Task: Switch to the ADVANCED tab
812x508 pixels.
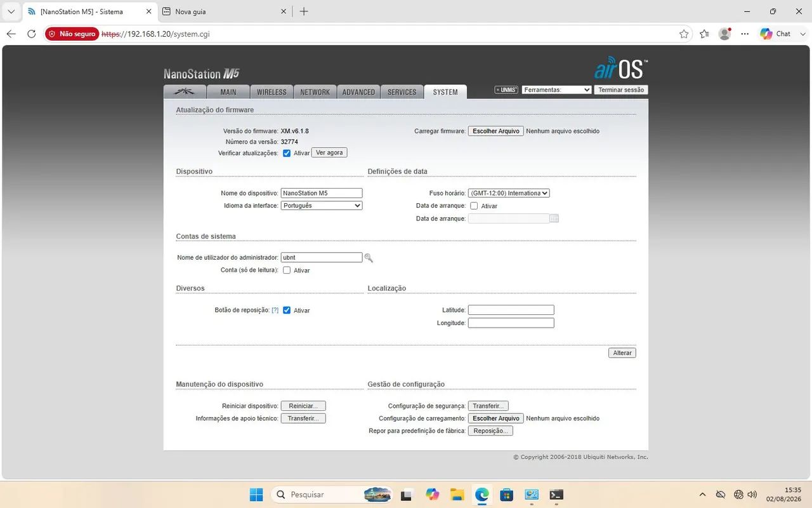Action: (358, 92)
